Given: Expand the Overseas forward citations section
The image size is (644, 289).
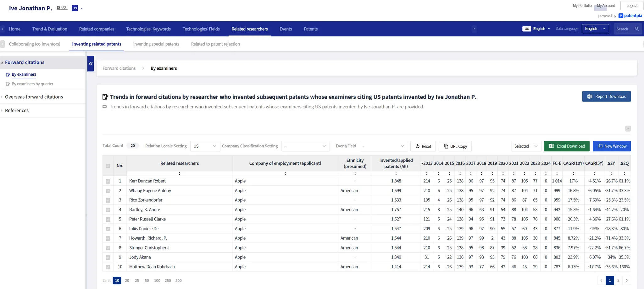Looking at the screenshot, I should (x=34, y=97).
